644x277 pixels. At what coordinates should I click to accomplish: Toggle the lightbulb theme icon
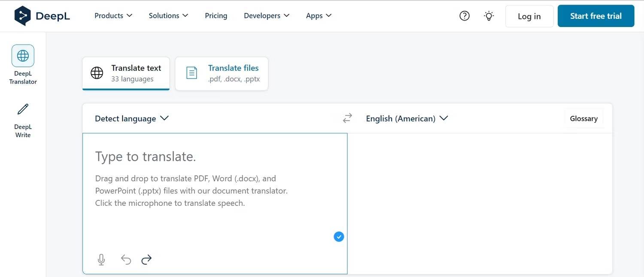489,16
